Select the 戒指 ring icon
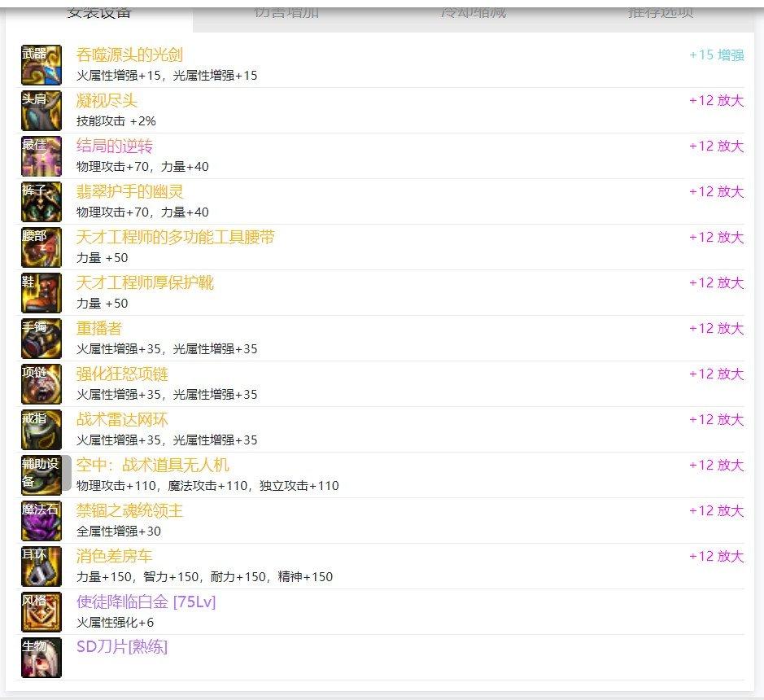The height and width of the screenshot is (700, 764). (41, 431)
